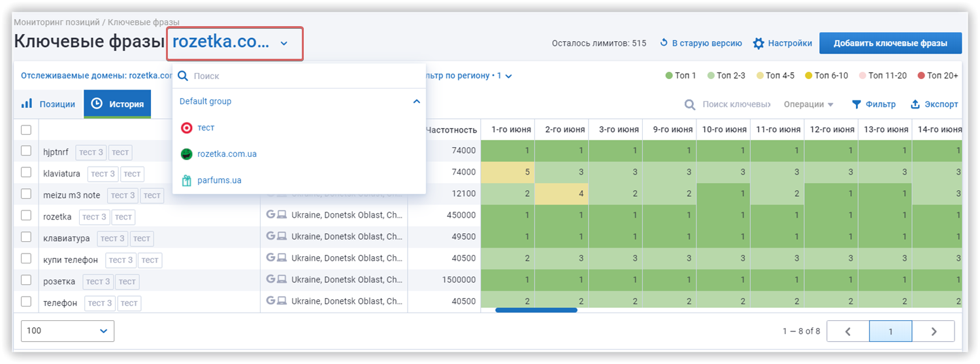This screenshot has height=364, width=980.
Task: Click the Фильтр button
Action: (874, 105)
